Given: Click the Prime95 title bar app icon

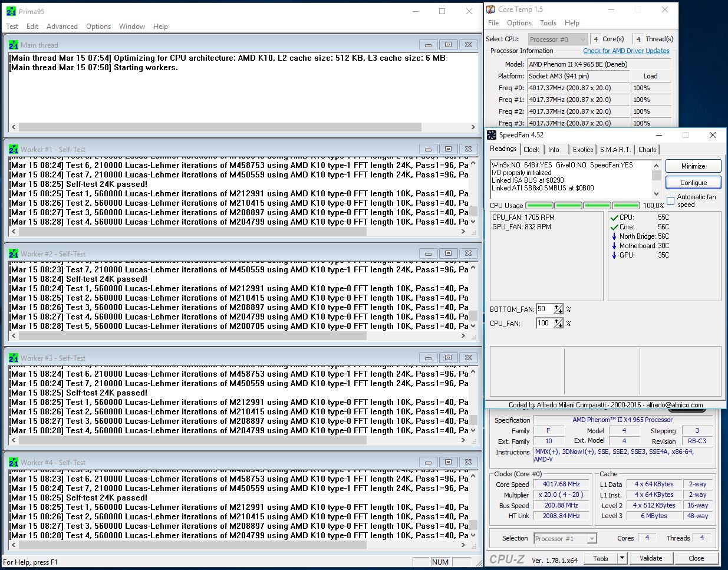Looking at the screenshot, I should click(x=11, y=11).
